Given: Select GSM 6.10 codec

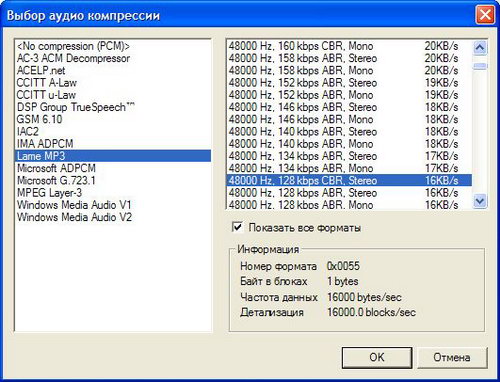Looking at the screenshot, I should point(113,119).
